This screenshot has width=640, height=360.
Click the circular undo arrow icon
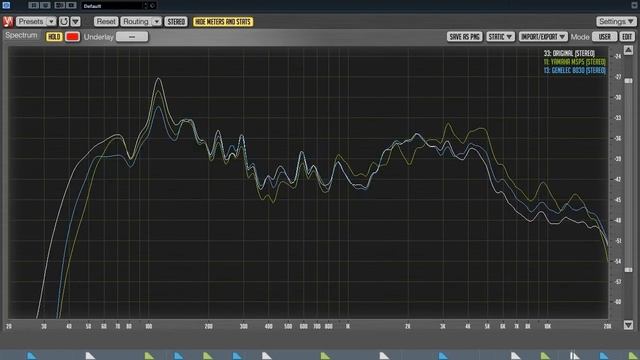coord(64,21)
